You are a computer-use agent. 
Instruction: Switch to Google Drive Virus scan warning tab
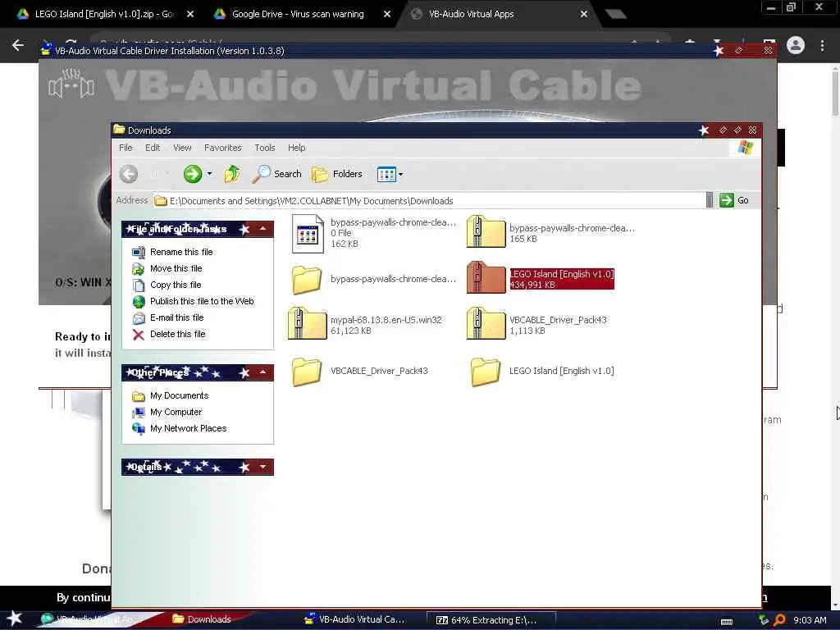297,14
